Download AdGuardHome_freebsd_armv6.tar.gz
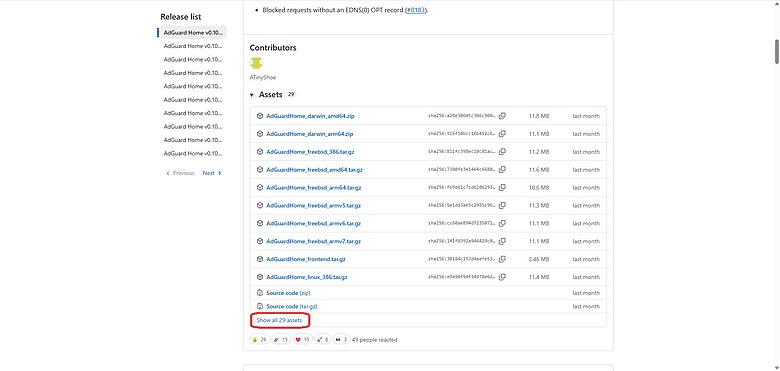This screenshot has height=371, width=780. (x=313, y=223)
